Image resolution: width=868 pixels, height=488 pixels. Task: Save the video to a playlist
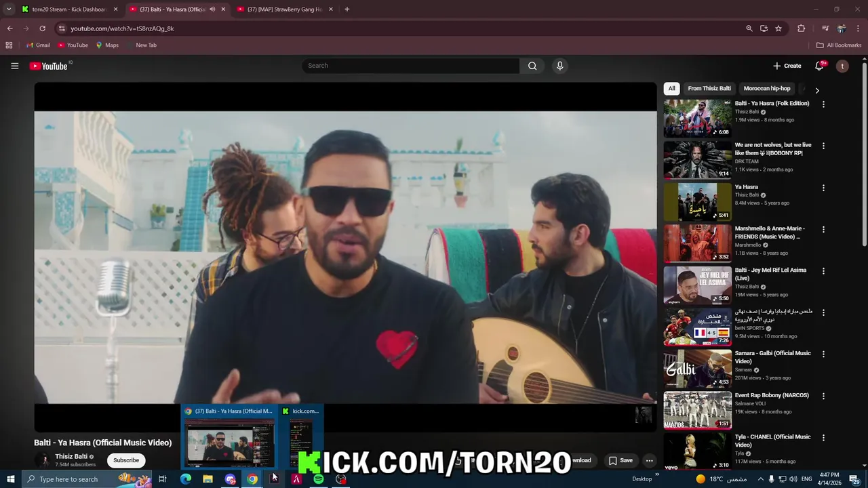(620, 460)
